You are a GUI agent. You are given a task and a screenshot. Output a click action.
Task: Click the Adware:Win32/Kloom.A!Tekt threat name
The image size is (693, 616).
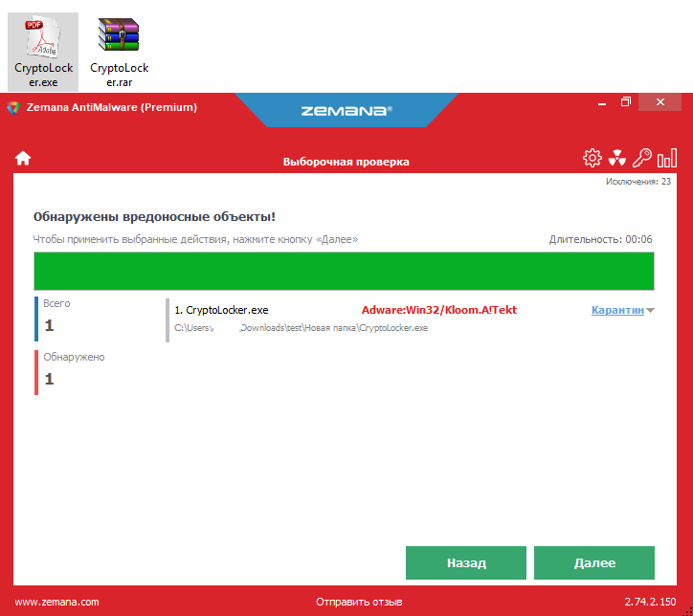coord(439,310)
